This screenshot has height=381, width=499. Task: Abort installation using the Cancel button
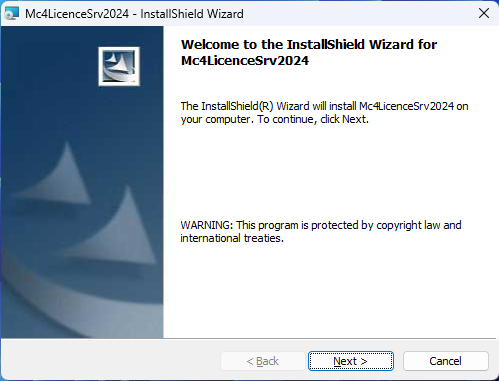[446, 361]
